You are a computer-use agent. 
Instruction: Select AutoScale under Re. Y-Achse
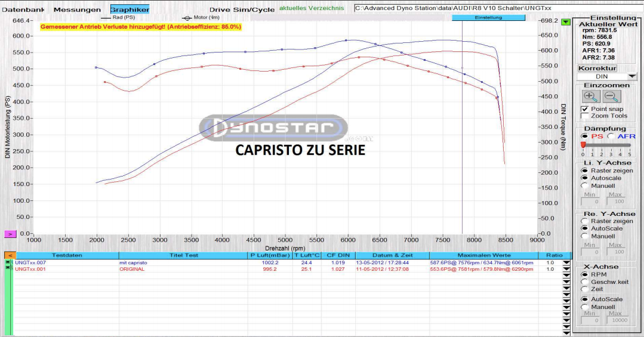[x=584, y=228]
